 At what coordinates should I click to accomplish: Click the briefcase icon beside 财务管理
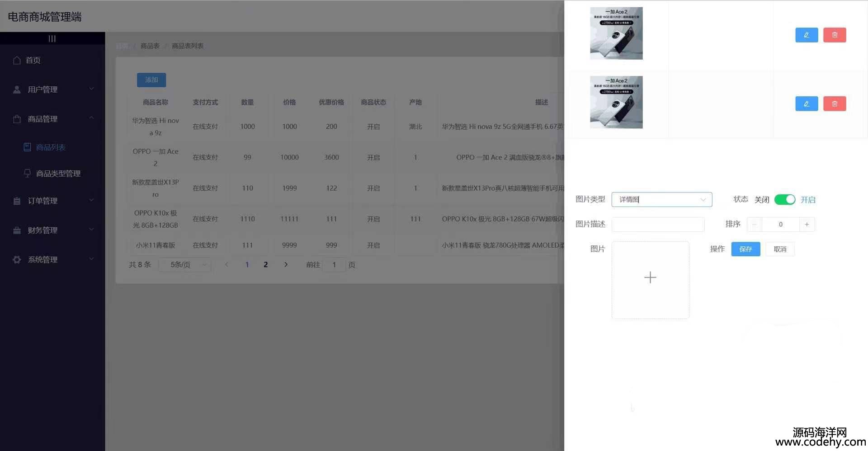tap(17, 230)
